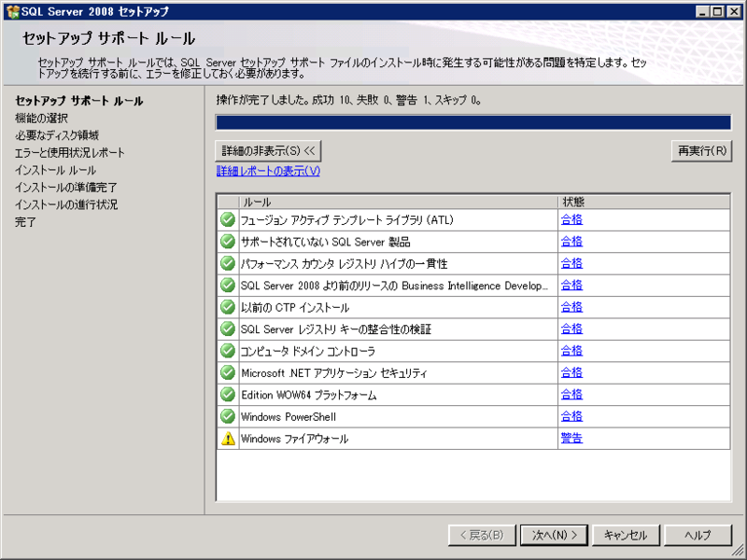Click the warning icon beside Windows ファイアウォール
The height and width of the screenshot is (560, 747).
tap(227, 438)
